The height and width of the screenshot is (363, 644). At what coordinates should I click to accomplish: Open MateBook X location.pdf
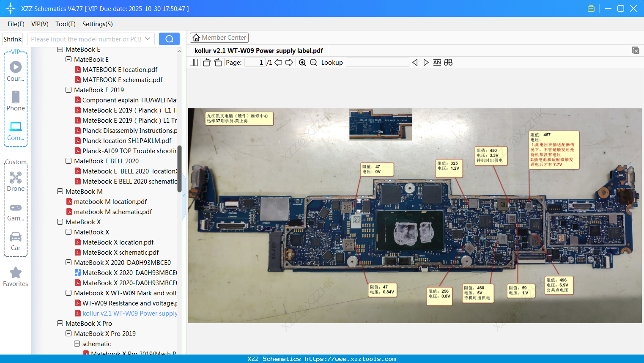[118, 242]
